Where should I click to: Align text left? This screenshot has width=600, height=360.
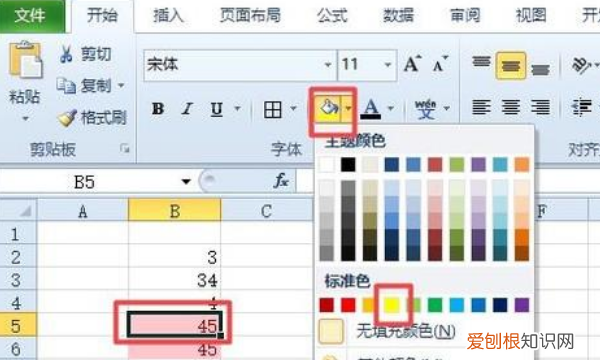pyautogui.click(x=481, y=107)
